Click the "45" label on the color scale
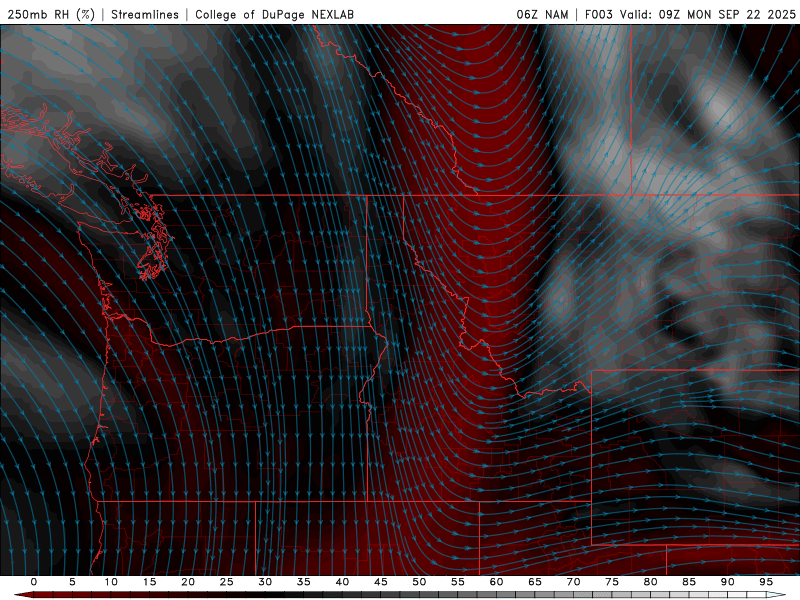 tap(381, 582)
